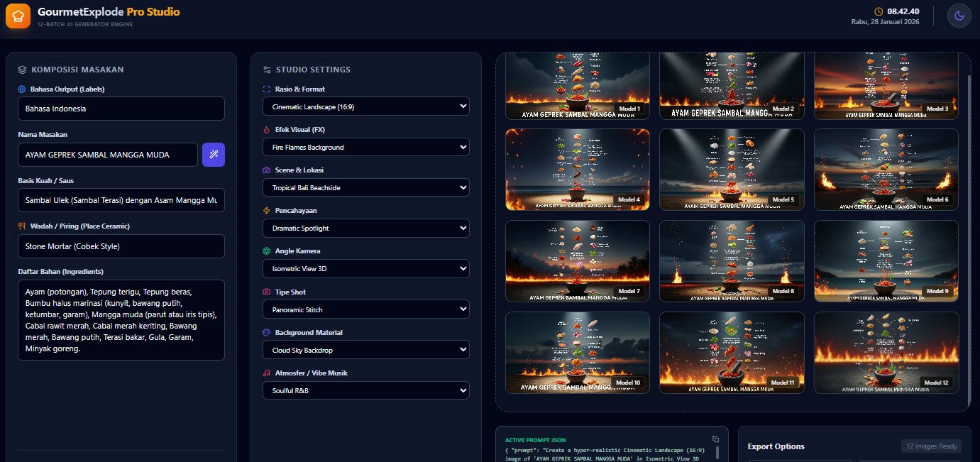Click the 12 Images Ready badge
This screenshot has width=980, height=462.
pyautogui.click(x=931, y=446)
